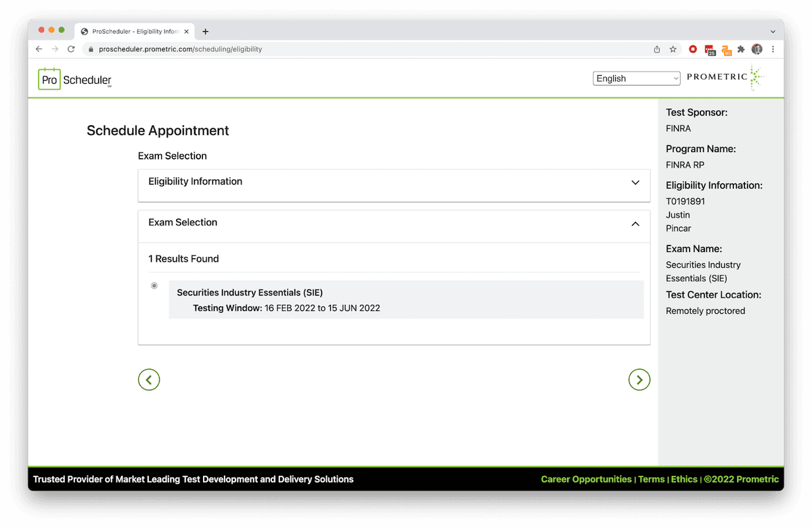Open the English language dropdown

[x=636, y=78]
